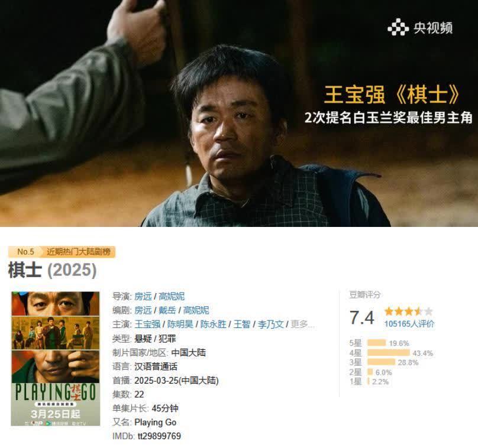Screen dimensions: 478x448
Task: Open director 高妮妮's page
Action: [x=172, y=296]
